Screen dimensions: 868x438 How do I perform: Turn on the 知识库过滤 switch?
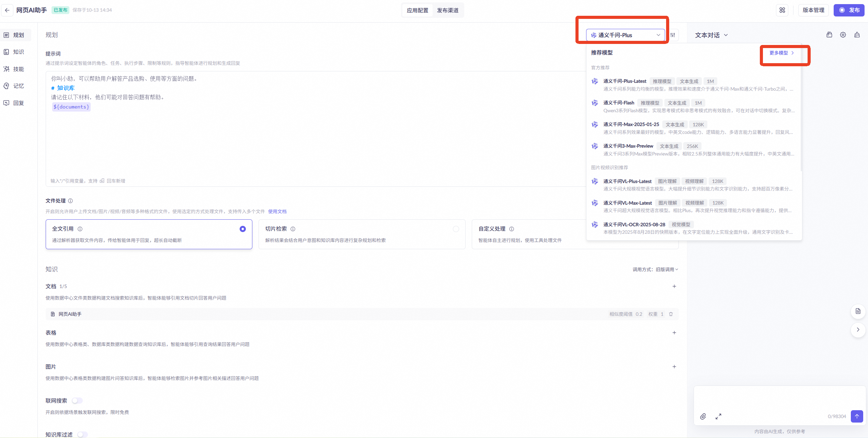[82, 435]
